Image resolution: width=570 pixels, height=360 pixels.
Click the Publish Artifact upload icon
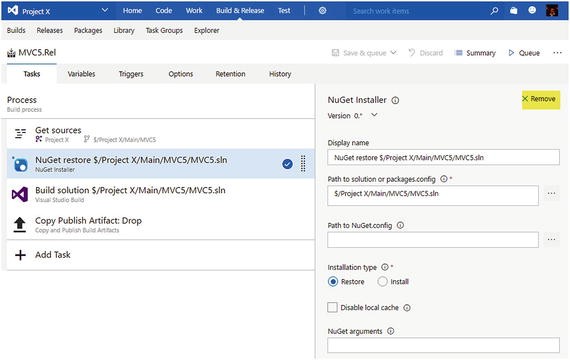tap(20, 225)
